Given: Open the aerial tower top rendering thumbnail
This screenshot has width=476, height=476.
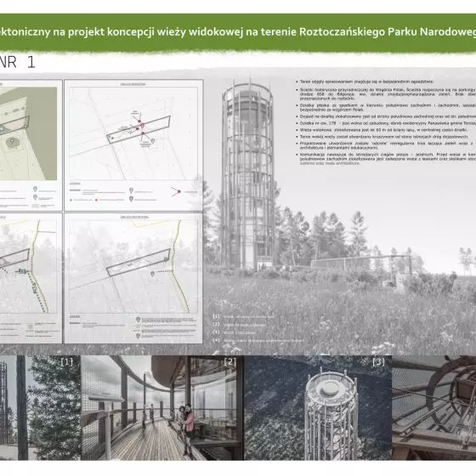Looking at the screenshot, I should click(x=318, y=408).
